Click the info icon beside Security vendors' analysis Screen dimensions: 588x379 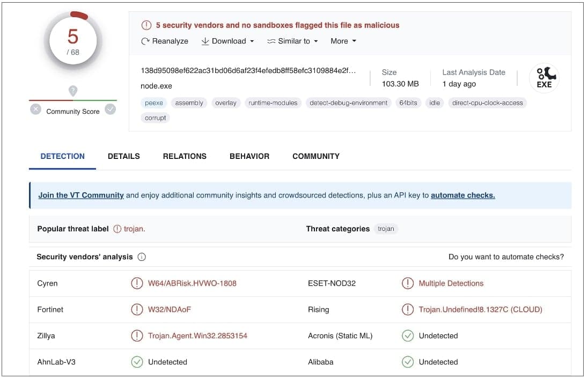(x=142, y=257)
